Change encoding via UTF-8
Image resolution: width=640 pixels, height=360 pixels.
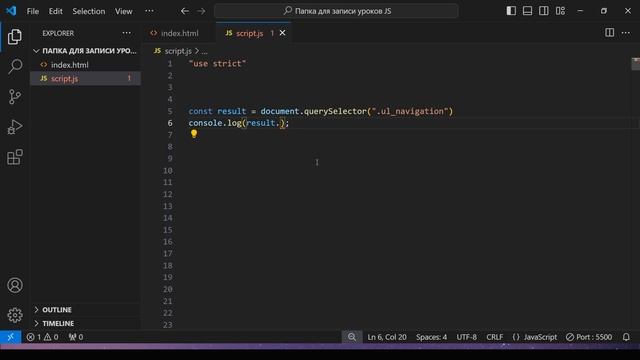click(x=466, y=337)
